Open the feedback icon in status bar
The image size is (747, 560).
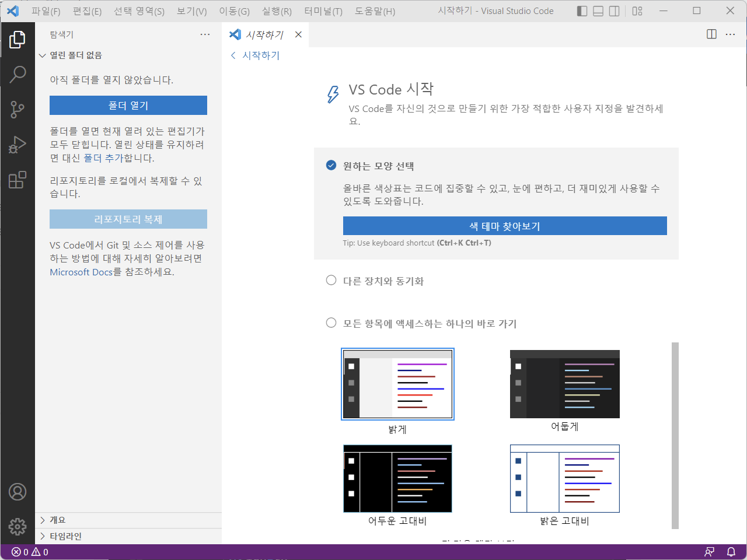pos(710,552)
